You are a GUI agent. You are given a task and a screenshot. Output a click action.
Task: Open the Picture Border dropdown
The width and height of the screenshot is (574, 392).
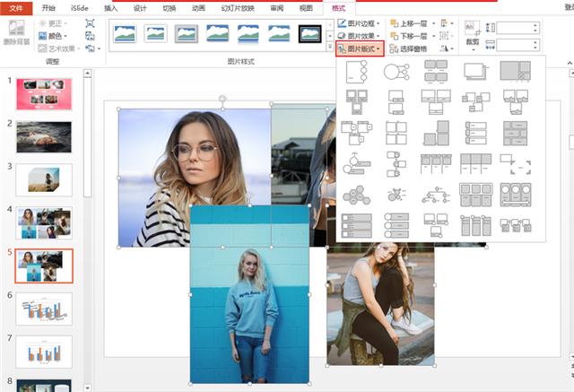[x=359, y=24]
